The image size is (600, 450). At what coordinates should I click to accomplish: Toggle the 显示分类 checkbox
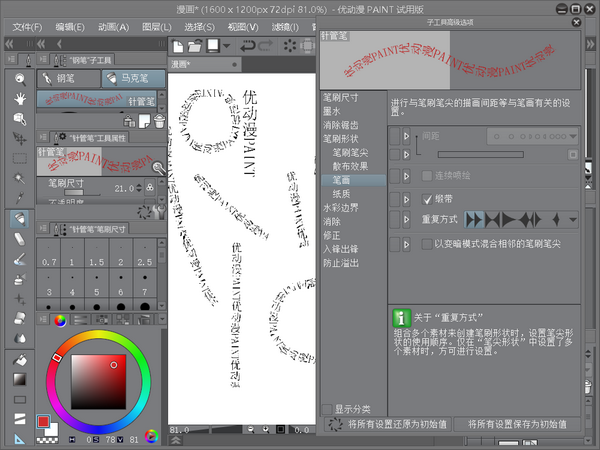pos(327,409)
